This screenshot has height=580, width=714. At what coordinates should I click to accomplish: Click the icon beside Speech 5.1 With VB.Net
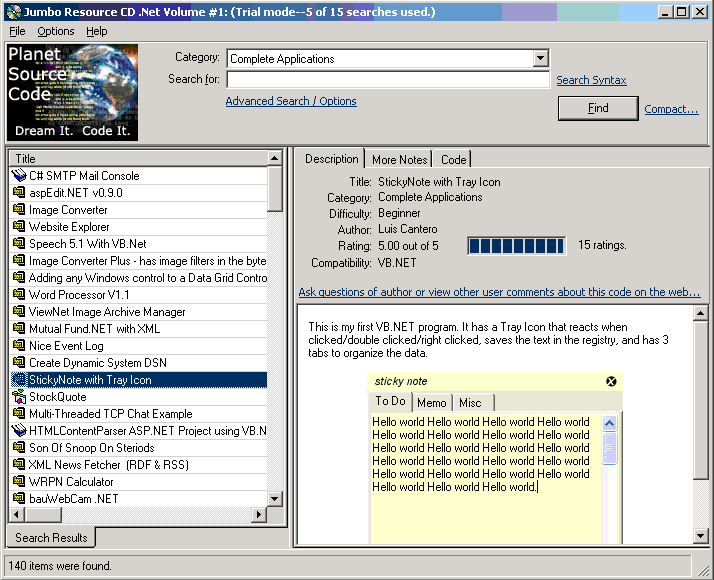[x=19, y=243]
